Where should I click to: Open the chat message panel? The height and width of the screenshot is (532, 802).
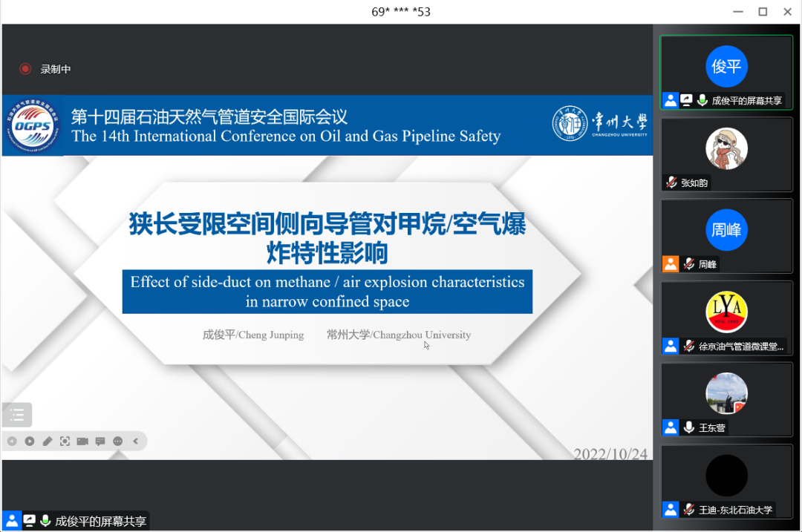tap(100, 441)
